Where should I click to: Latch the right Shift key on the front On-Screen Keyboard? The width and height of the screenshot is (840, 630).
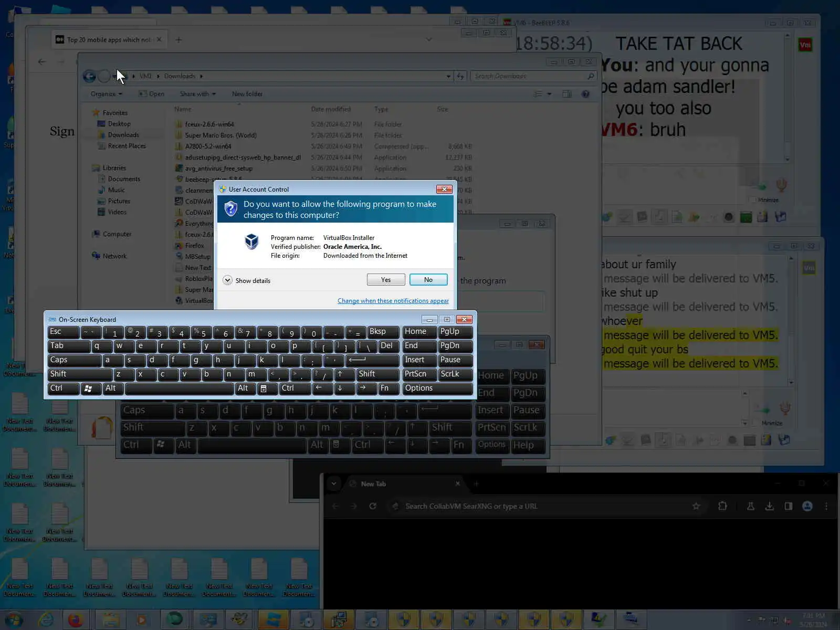point(377,374)
